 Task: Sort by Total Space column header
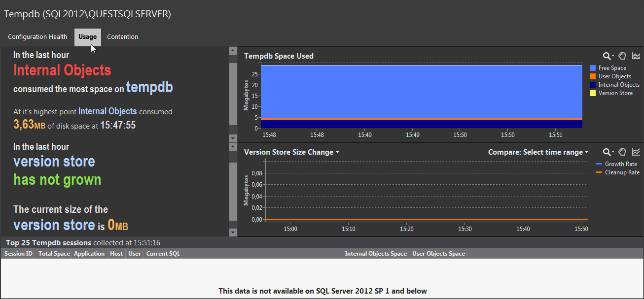pyautogui.click(x=54, y=254)
